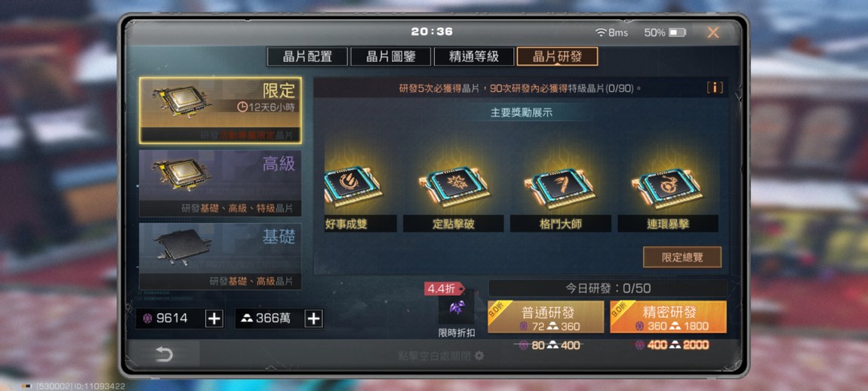Tap the plus next to 9614 currency

(x=214, y=319)
